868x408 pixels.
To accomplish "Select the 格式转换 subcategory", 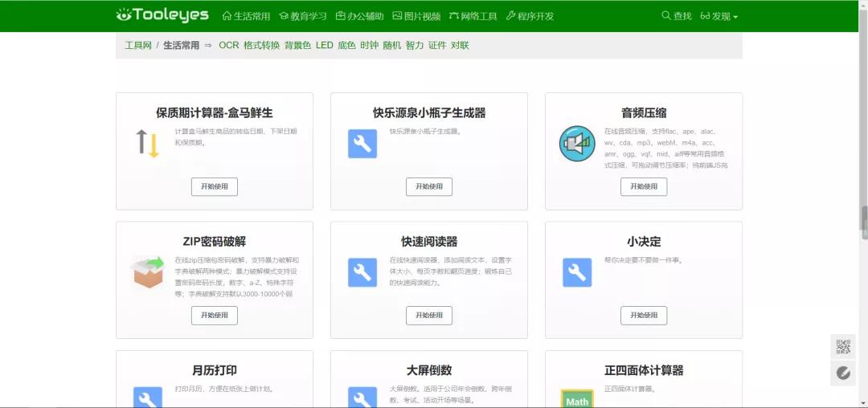I will [x=262, y=45].
